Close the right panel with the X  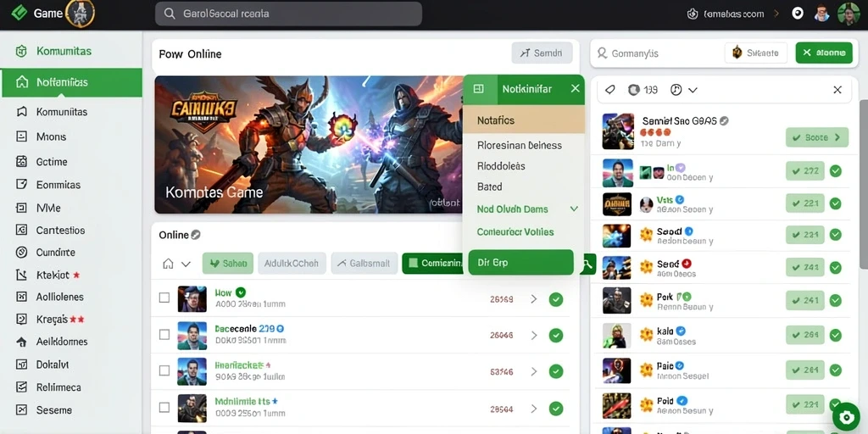coord(837,90)
